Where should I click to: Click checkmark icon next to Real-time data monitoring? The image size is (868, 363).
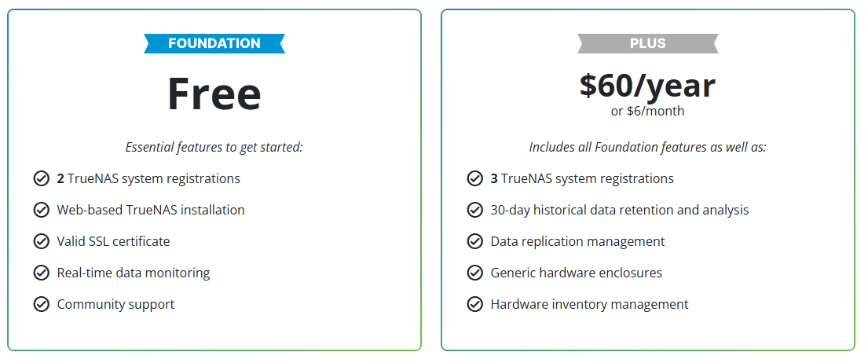(42, 273)
